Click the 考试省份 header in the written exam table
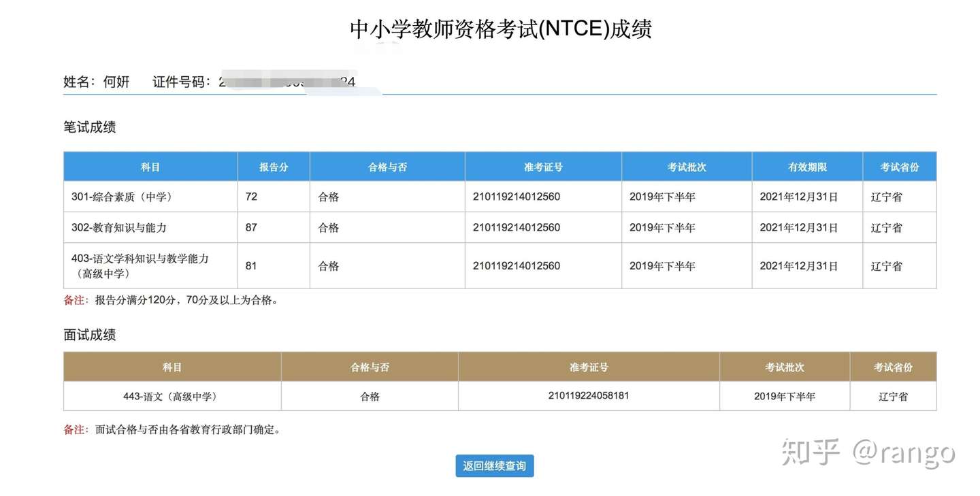980x496 pixels. click(x=900, y=167)
